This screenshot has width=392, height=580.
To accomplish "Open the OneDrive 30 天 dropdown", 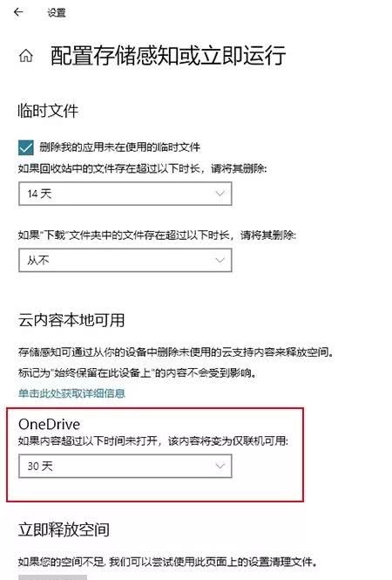I will [125, 466].
